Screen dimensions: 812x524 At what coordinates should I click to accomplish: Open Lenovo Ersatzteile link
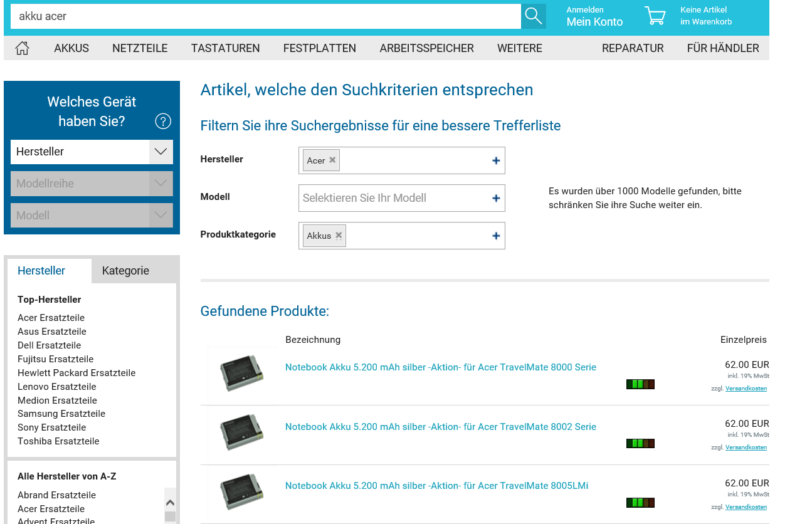coord(57,387)
